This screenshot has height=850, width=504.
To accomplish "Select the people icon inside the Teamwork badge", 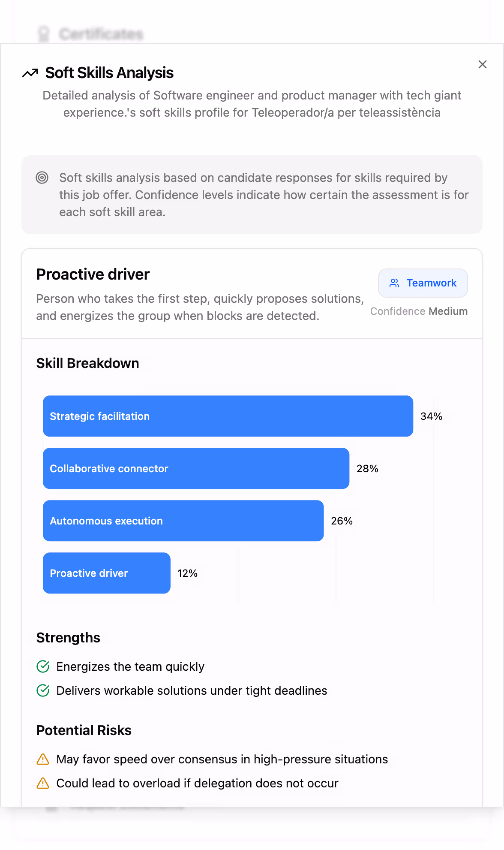I will (394, 283).
